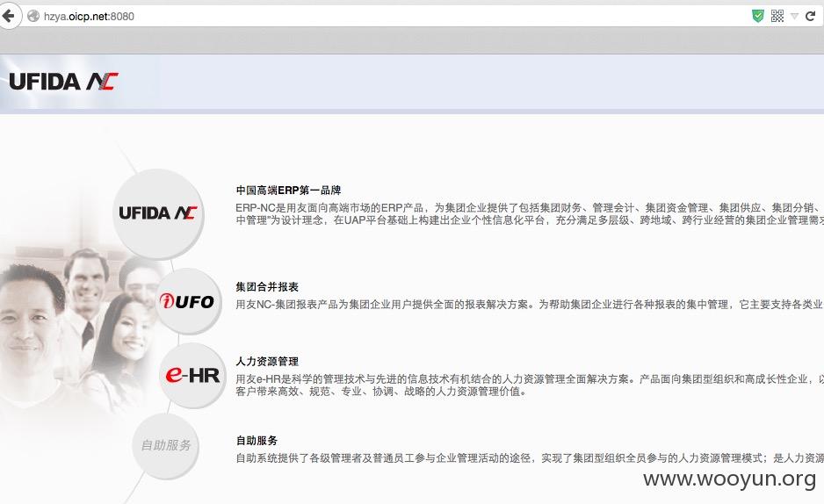824x504 pixels.
Task: Open the 自助服务 circular button
Action: pyautogui.click(x=165, y=445)
